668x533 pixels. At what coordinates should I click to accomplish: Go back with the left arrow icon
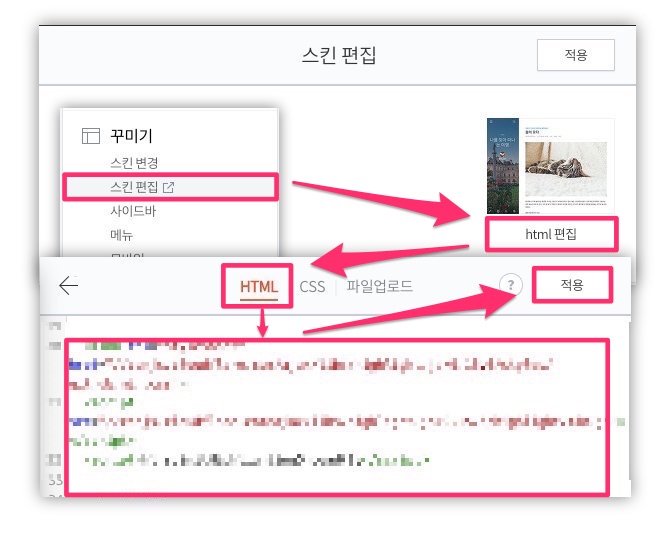(x=69, y=285)
